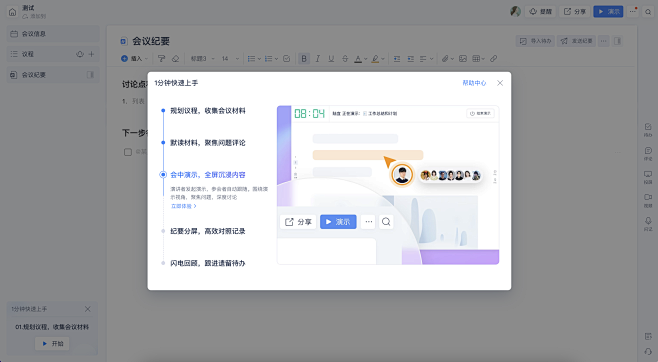Open the 评论 comments panel in right sidebar
The height and width of the screenshot is (362, 658).
click(648, 154)
